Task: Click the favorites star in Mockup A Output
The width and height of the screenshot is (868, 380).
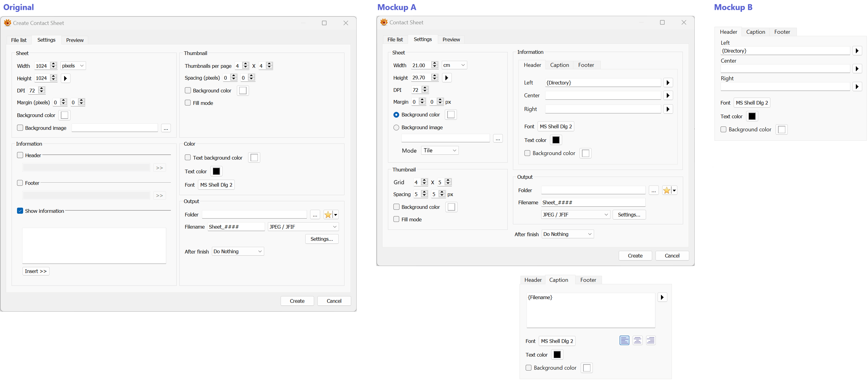Action: point(666,190)
